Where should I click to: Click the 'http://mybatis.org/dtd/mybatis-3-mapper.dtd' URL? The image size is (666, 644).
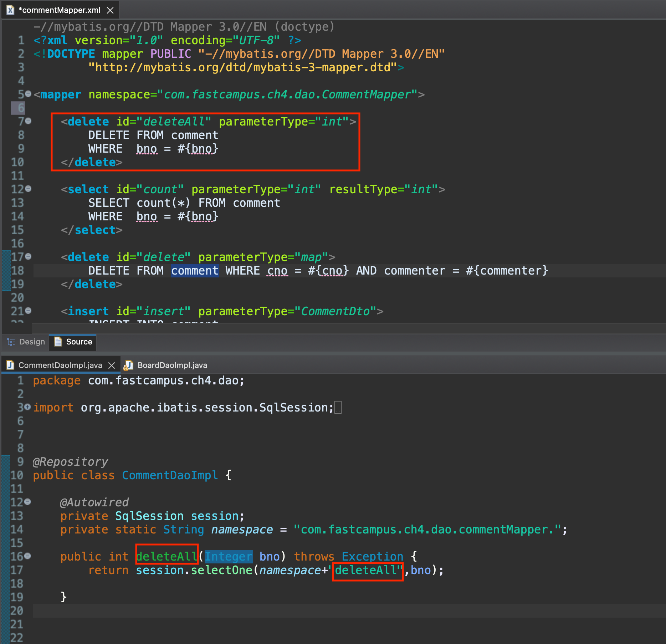click(x=243, y=67)
